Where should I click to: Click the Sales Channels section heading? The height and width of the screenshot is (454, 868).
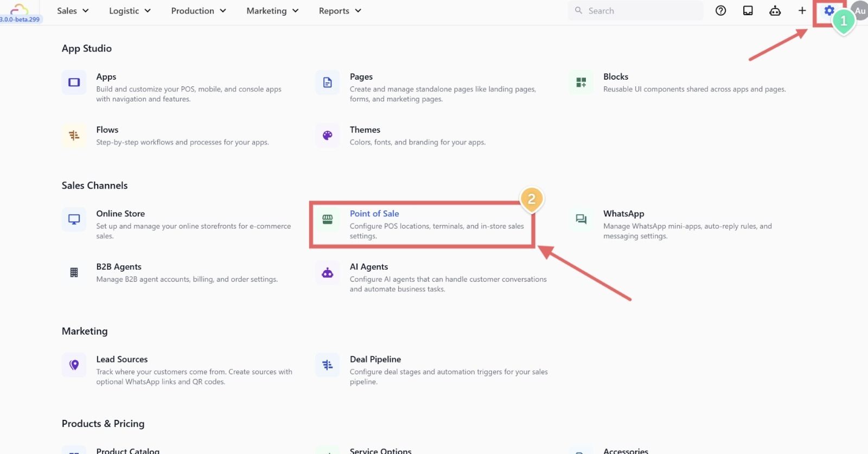point(95,186)
